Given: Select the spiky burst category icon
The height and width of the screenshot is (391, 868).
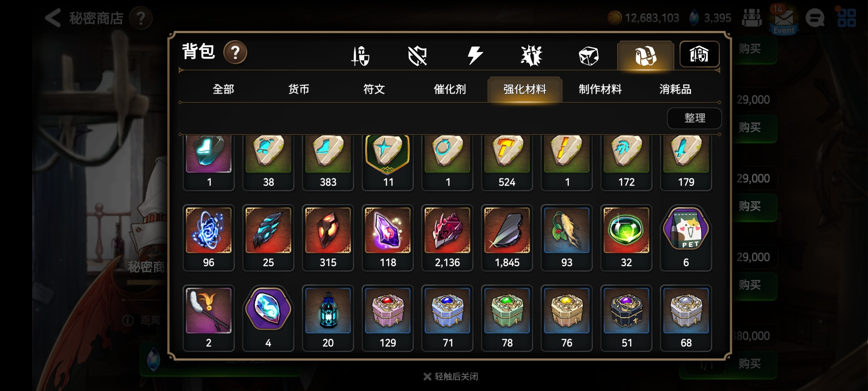Looking at the screenshot, I should tap(531, 56).
